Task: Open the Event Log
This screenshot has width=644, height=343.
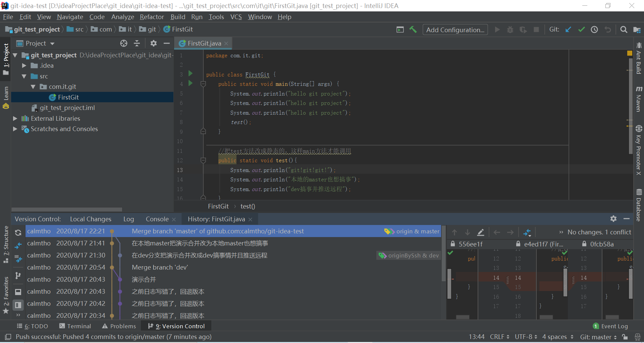Action: click(x=610, y=326)
